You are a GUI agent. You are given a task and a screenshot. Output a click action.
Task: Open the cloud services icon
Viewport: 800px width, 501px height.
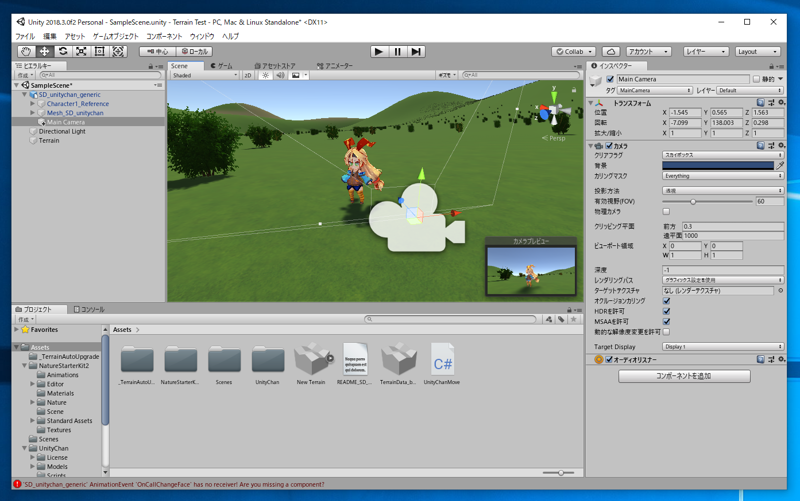[611, 52]
